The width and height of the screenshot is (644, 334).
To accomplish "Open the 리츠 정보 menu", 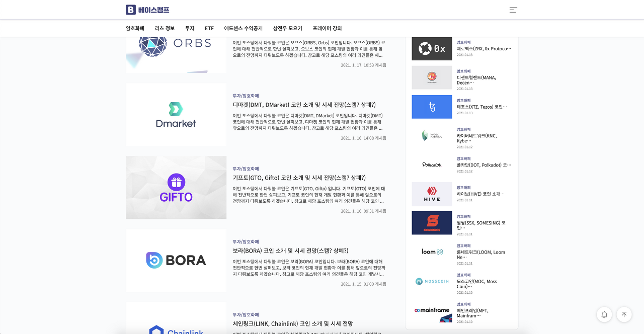I will (165, 28).
